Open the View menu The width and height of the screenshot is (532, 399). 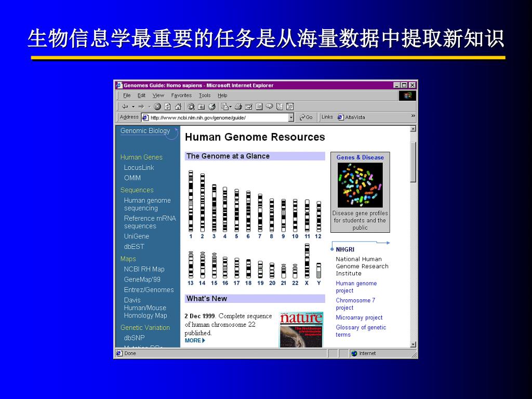pyautogui.click(x=158, y=96)
